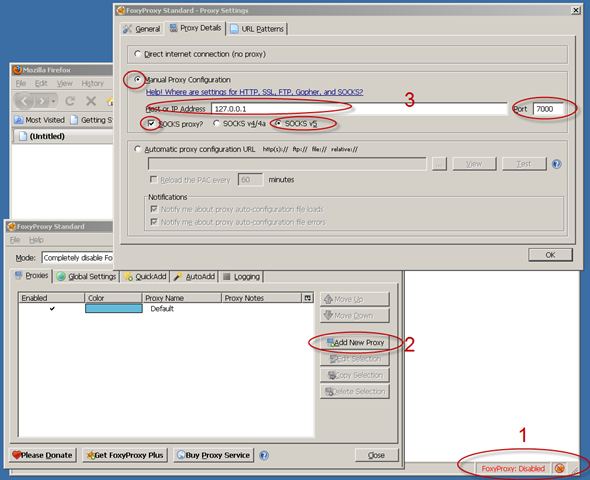Switch to the Proxies tab
Screen dimensions: 590x480
(32, 275)
